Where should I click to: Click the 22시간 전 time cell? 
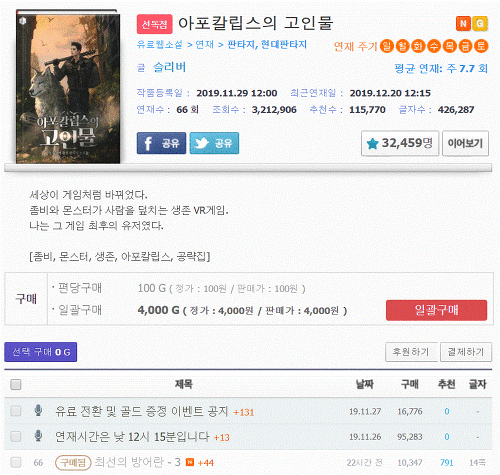(x=364, y=462)
